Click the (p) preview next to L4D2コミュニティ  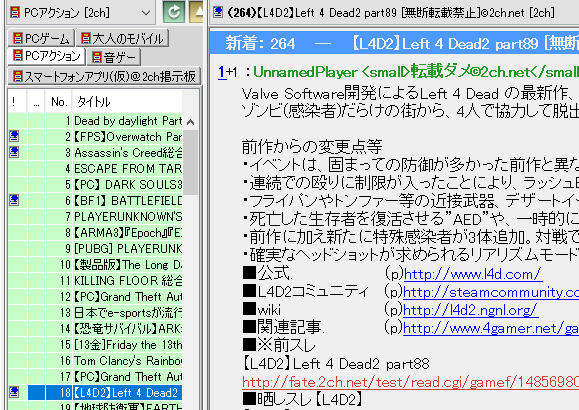pos(394,292)
